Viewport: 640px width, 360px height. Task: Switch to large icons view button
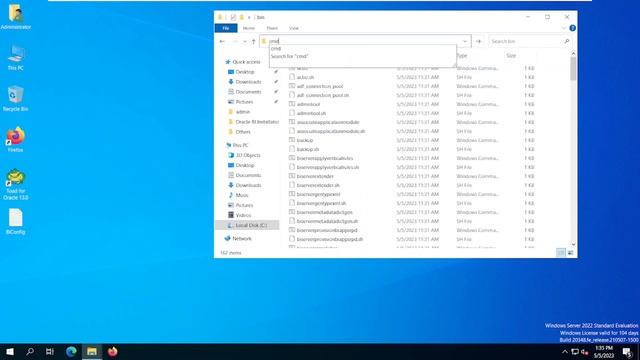[x=570, y=253]
